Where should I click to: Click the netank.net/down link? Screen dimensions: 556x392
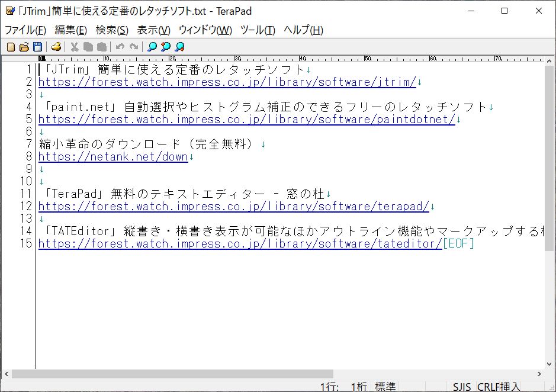coord(113,156)
